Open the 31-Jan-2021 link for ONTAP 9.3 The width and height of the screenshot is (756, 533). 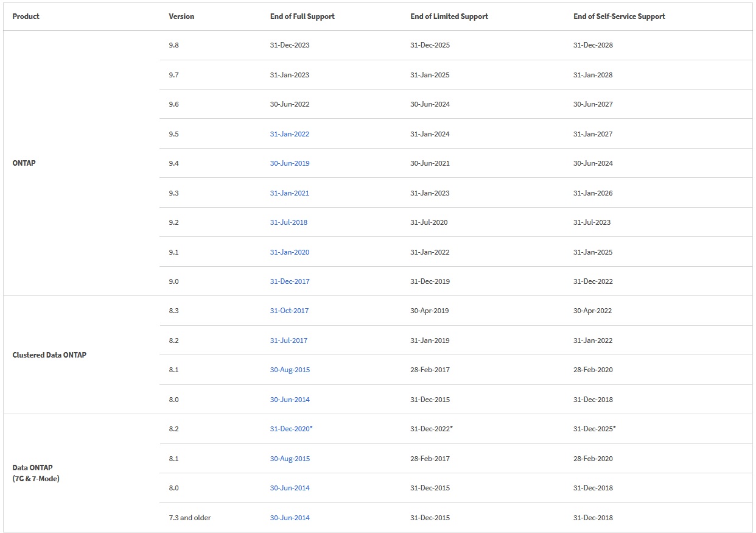(x=289, y=193)
